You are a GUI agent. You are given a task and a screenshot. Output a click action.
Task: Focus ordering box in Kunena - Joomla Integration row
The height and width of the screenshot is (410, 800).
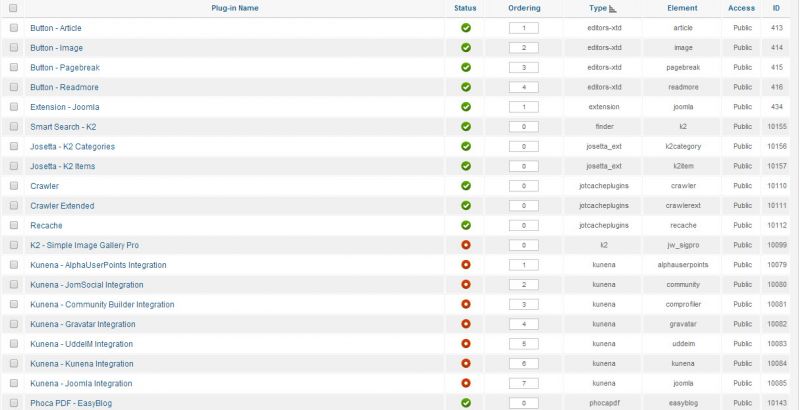coord(524,383)
